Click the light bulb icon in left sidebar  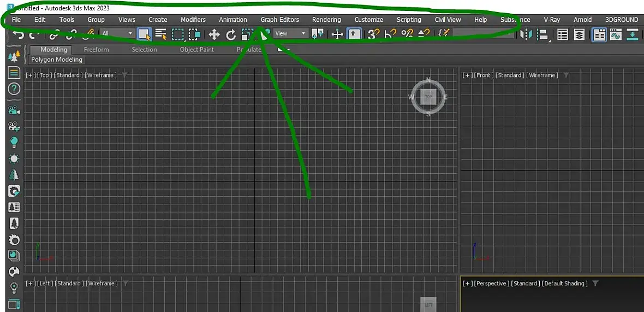pyautogui.click(x=14, y=142)
